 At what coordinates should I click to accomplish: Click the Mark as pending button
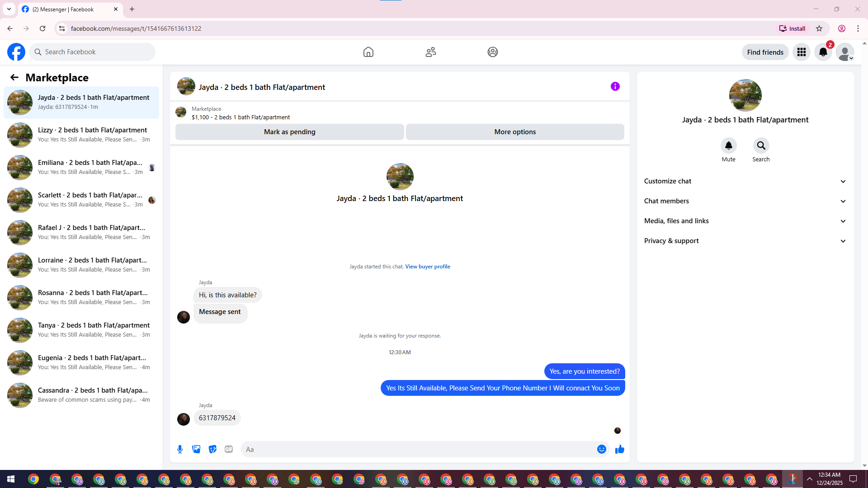point(289,132)
